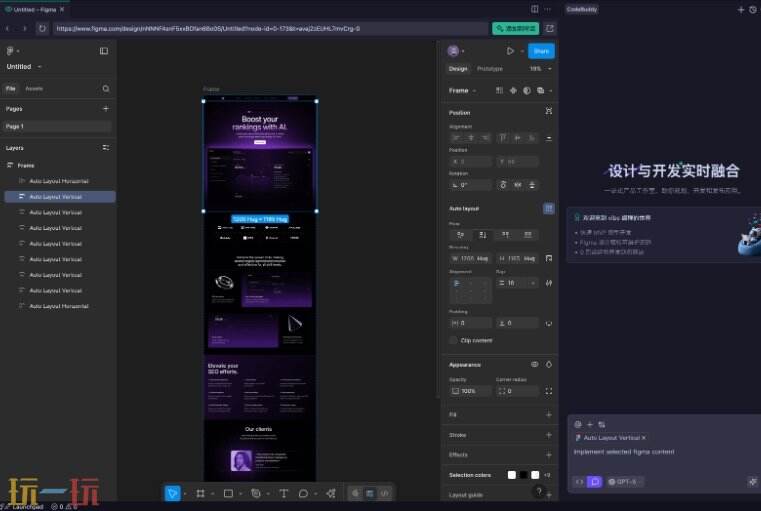Select the Move tool in bottom toolbar
This screenshot has height=511, width=761.
click(x=172, y=494)
